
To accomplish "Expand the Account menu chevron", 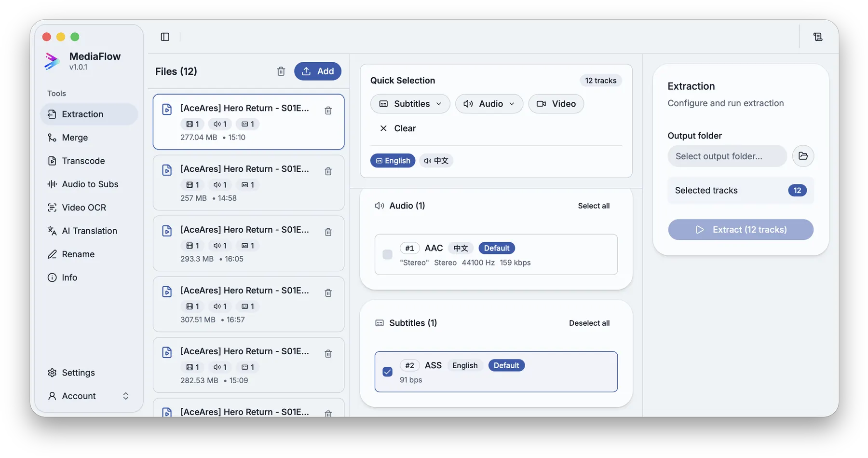I will [126, 396].
